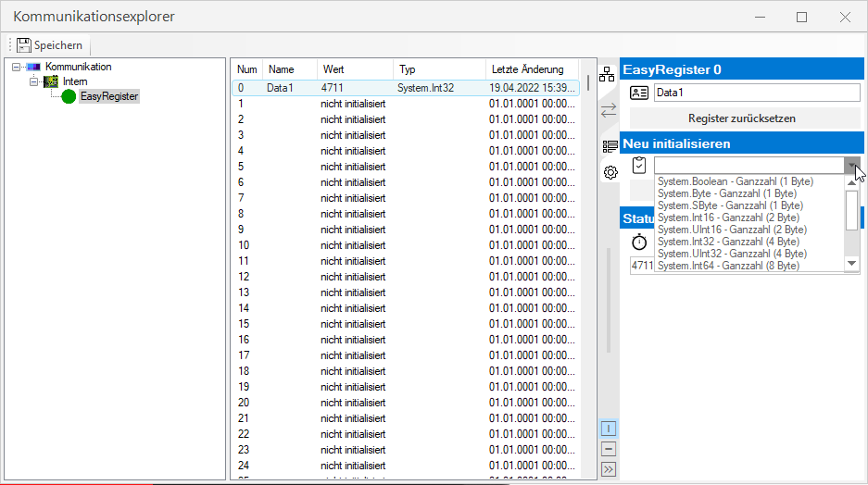Select the transfer arrows side tab icon

click(609, 110)
